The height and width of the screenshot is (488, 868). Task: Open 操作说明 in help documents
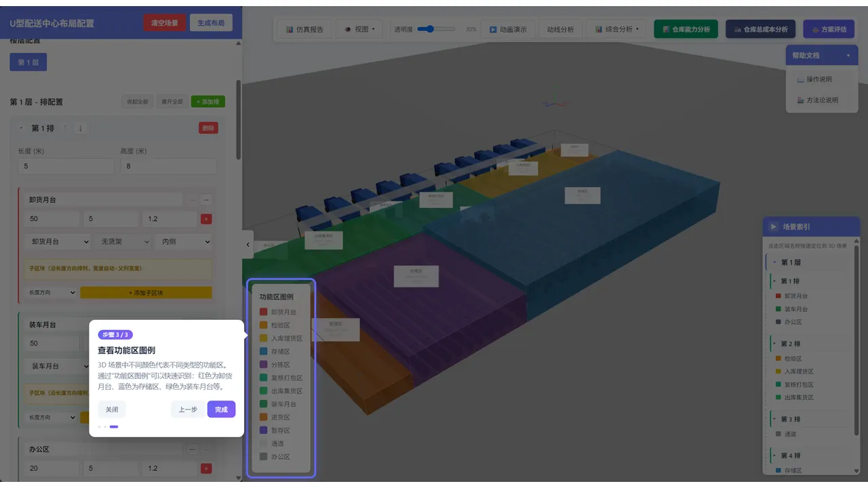pyautogui.click(x=814, y=79)
